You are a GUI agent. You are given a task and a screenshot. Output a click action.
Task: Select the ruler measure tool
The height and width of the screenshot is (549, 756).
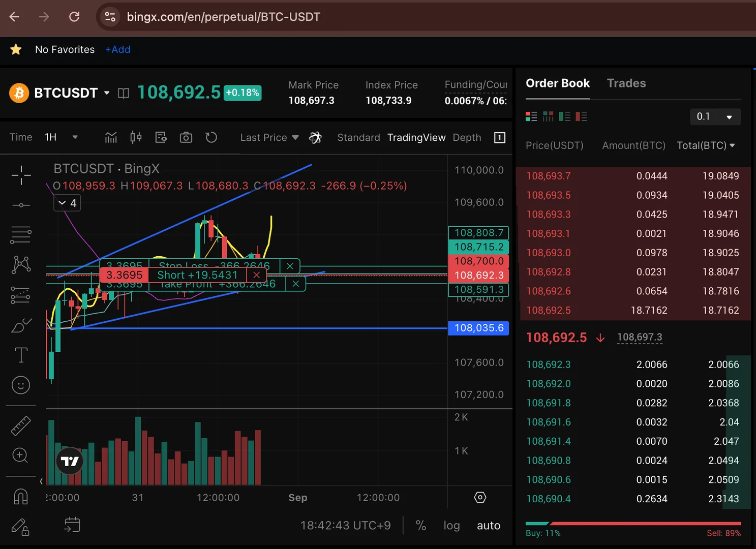point(21,426)
